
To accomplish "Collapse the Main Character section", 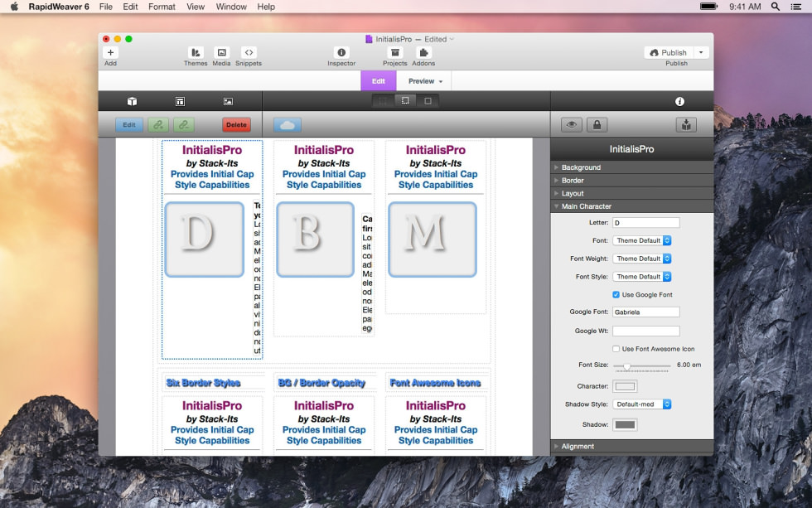I will coord(631,206).
